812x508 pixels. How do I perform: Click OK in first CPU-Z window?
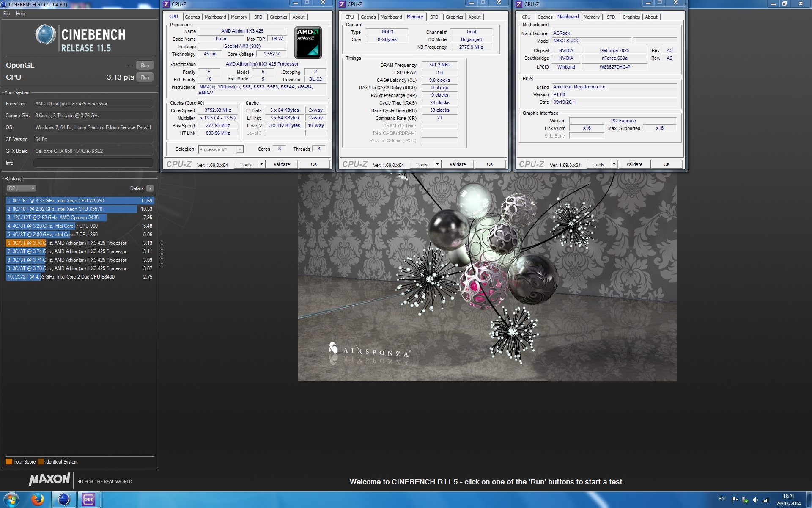point(314,164)
